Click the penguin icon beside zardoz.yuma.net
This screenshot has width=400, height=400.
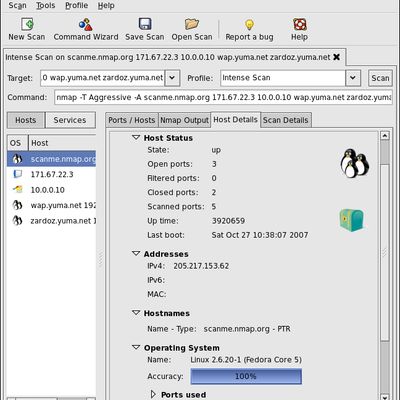point(17,220)
